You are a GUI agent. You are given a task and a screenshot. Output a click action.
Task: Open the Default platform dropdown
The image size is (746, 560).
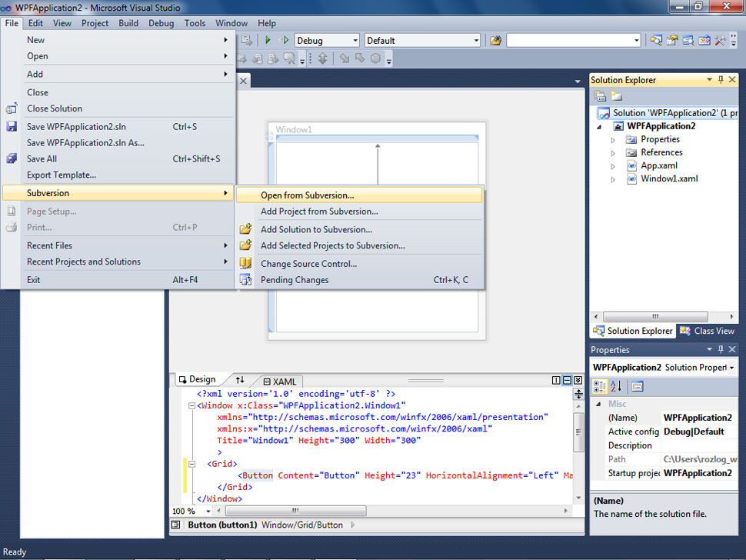476,41
